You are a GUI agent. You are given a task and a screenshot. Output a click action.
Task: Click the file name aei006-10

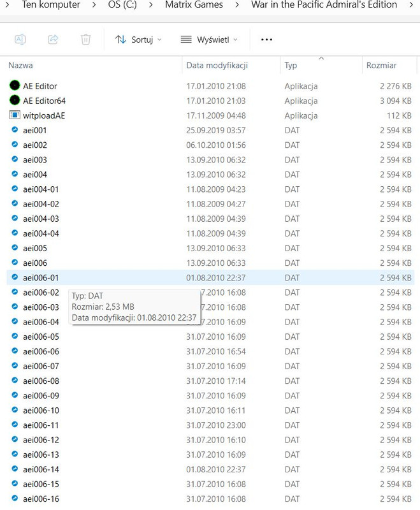tap(41, 411)
